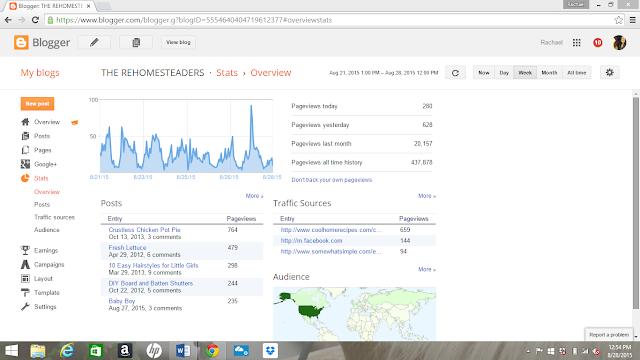
Task: Switch to All time range
Action: pyautogui.click(x=577, y=73)
